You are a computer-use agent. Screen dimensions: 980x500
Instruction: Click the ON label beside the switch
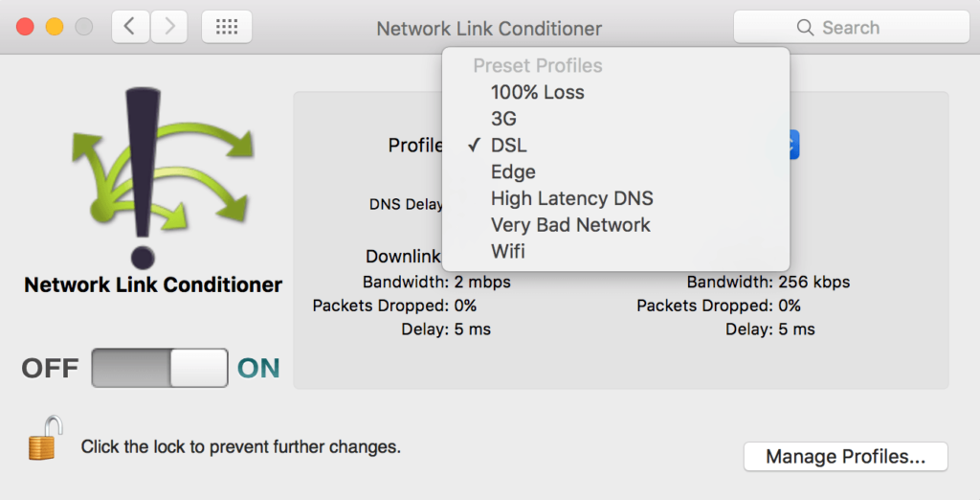click(x=258, y=368)
